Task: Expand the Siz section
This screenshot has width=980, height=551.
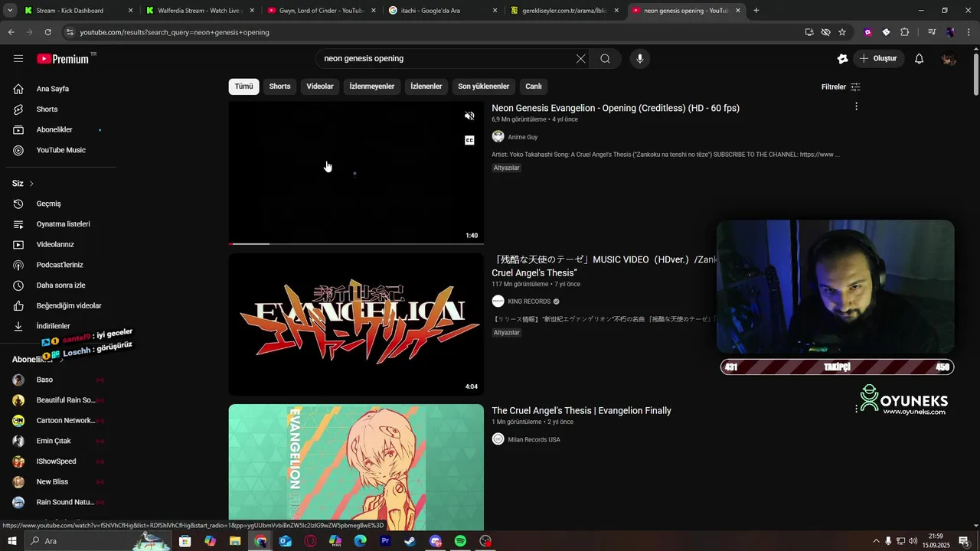Action: coord(23,184)
